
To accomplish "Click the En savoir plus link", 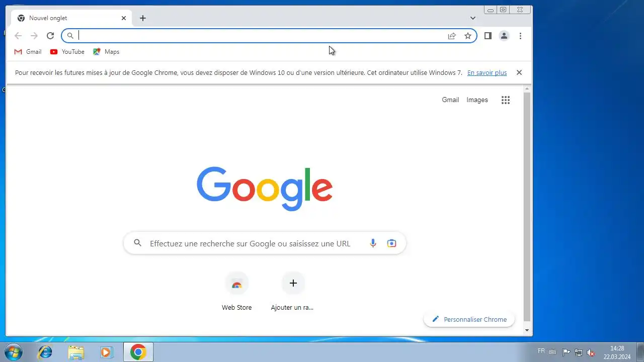I will (x=487, y=72).
